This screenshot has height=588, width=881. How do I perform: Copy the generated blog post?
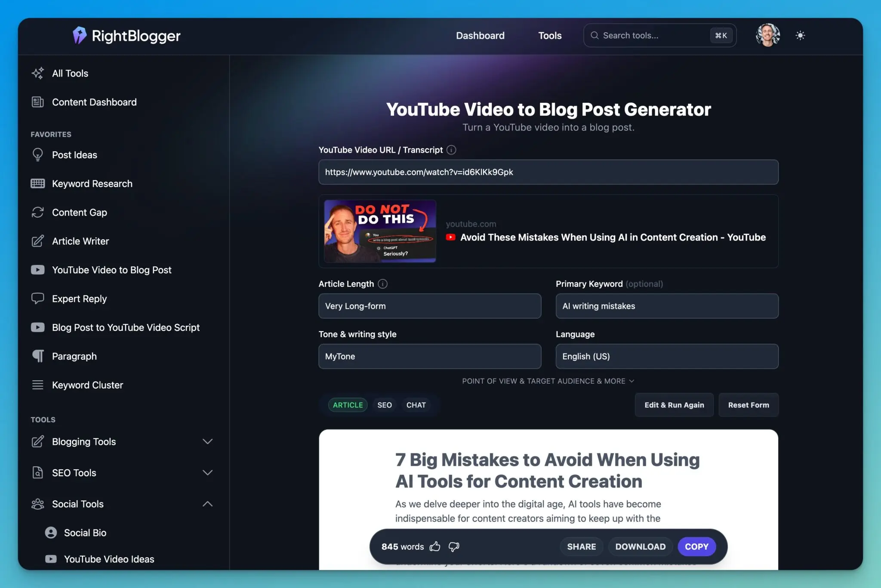coord(696,546)
